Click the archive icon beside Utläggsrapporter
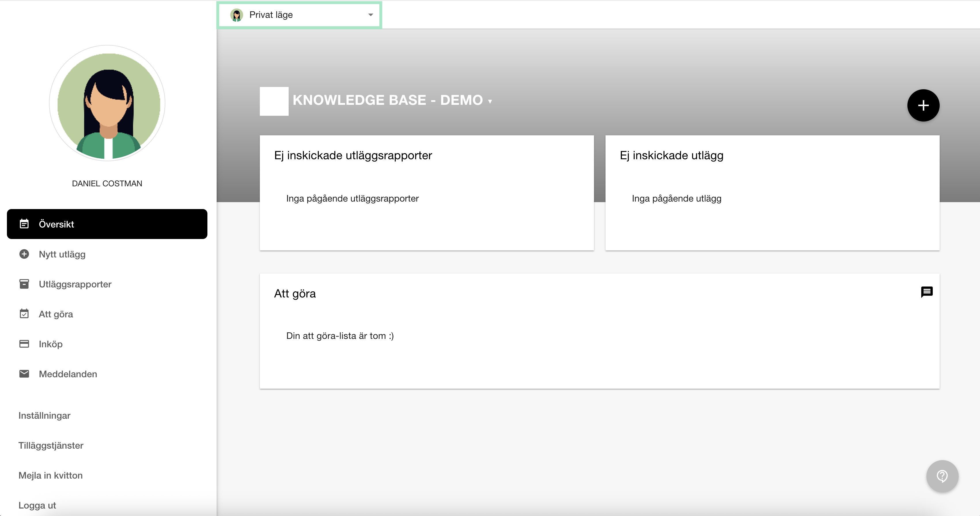This screenshot has width=980, height=516. pos(24,284)
